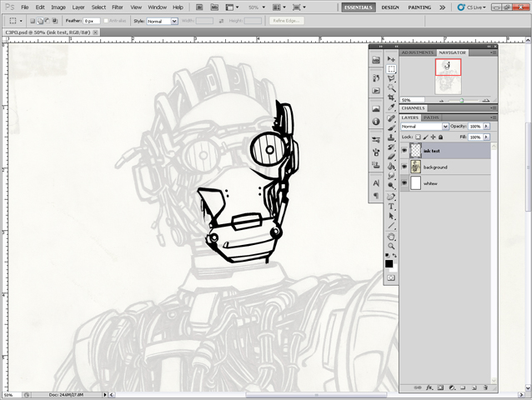
Task: Hide the ink test layer
Action: pyautogui.click(x=404, y=151)
